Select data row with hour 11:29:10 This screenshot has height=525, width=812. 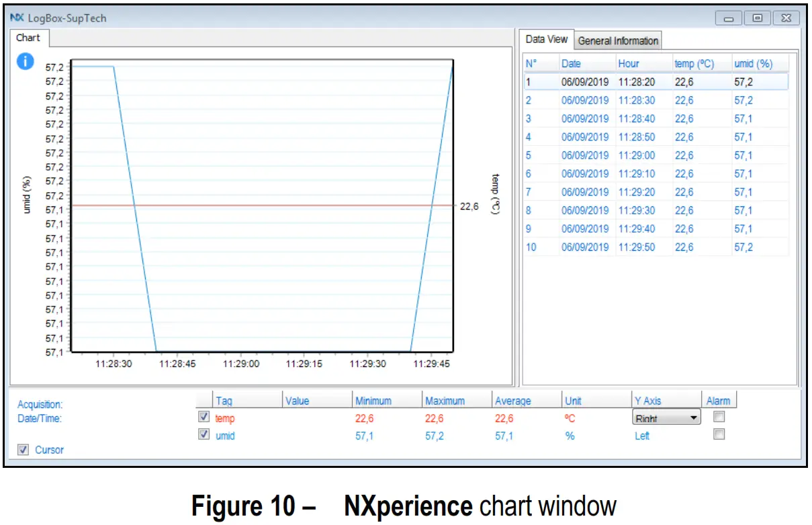click(656, 173)
